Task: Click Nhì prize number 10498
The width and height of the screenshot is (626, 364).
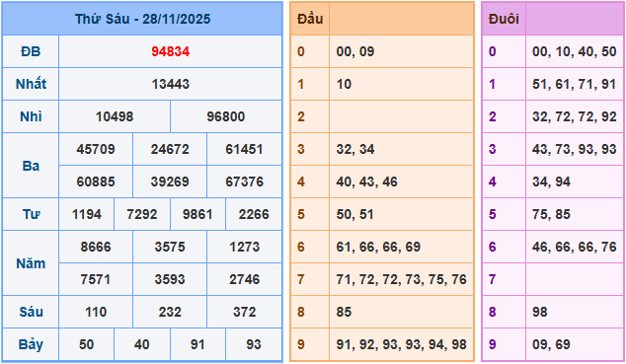Action: click(115, 116)
